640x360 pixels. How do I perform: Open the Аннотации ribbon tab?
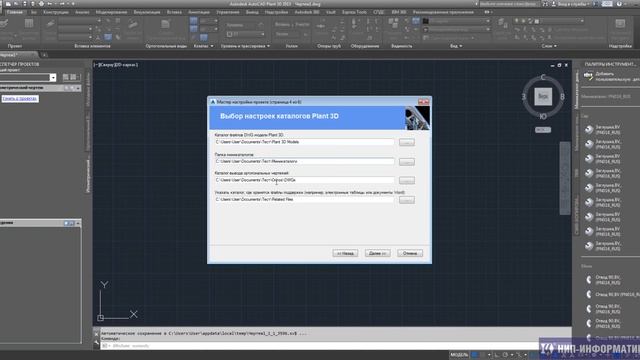click(199, 12)
